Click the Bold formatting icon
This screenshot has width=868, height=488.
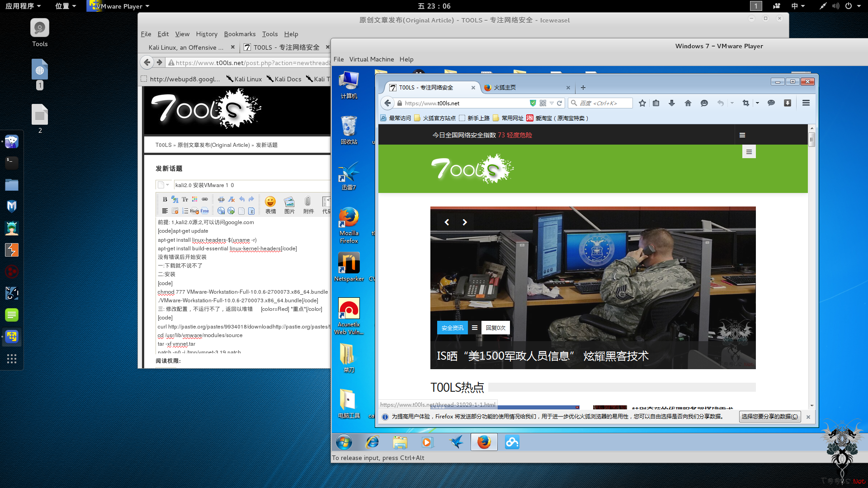[x=164, y=199]
